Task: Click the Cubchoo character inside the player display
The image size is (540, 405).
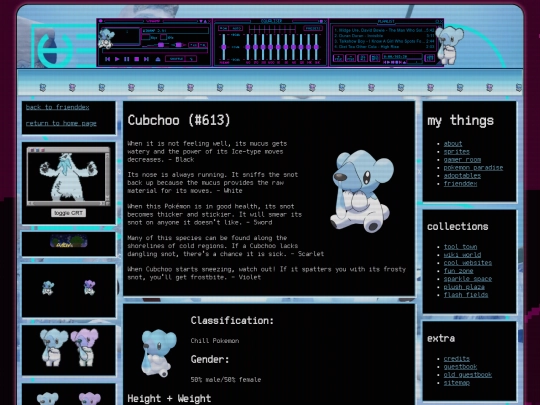Action: click(105, 39)
